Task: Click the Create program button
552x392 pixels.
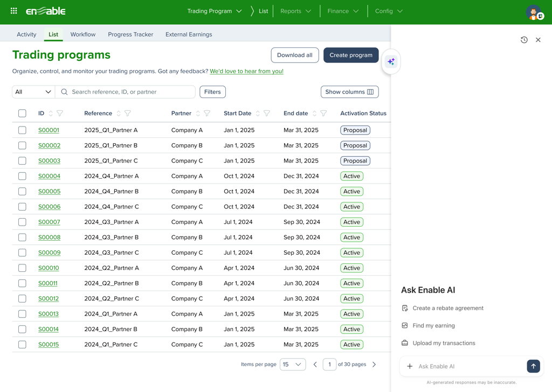Action: point(351,55)
